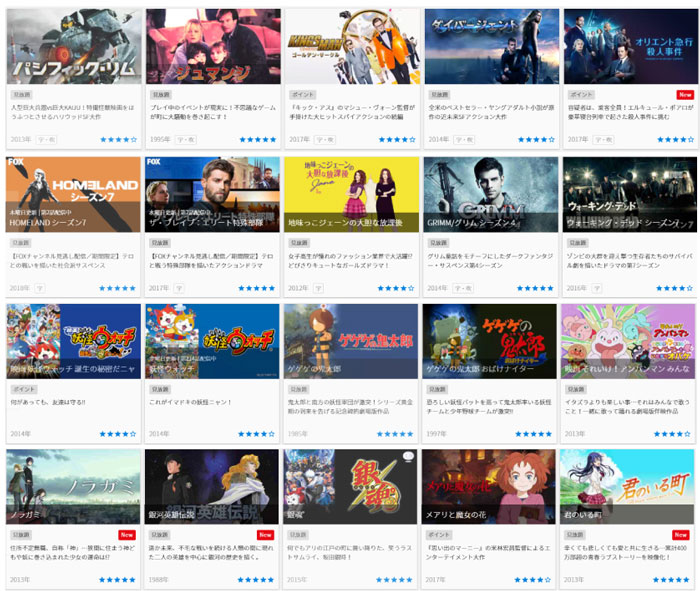Click the star rating on GRIMM シーズン4 card
700x591 pixels.
click(535, 288)
